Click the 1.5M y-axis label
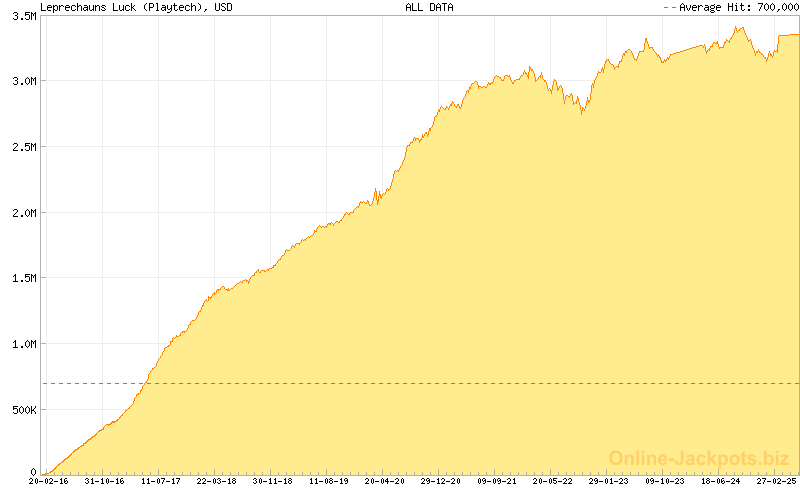Screen dimensions: 800x490 (20, 279)
